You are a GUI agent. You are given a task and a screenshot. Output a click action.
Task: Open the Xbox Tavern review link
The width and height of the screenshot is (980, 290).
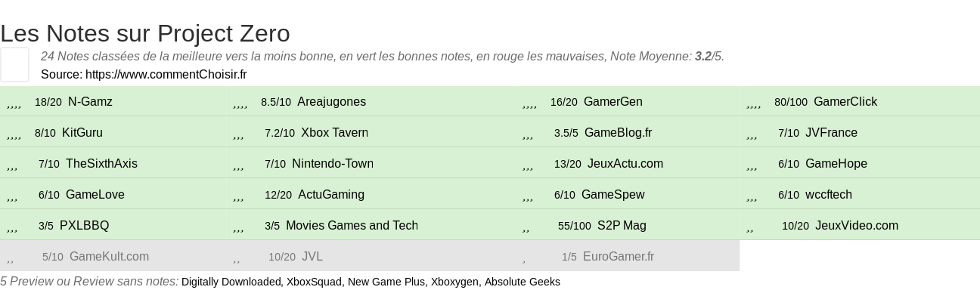(x=334, y=132)
